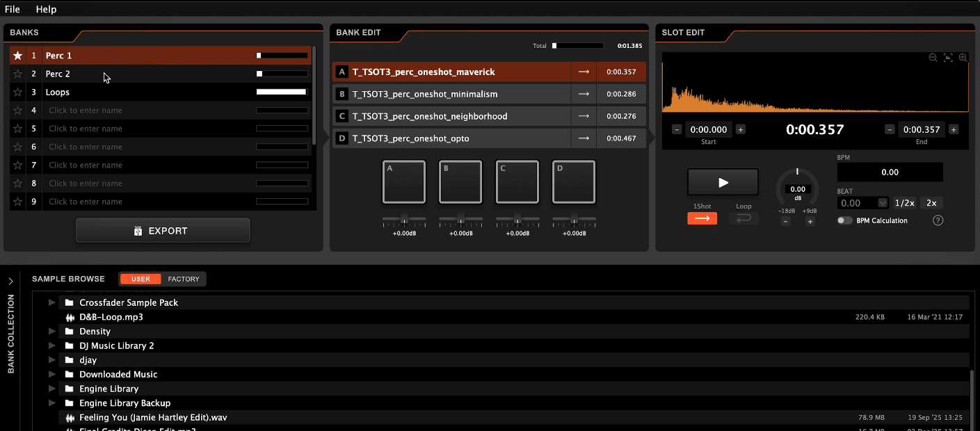The image size is (980, 431).
Task: Select the zoom-in icon above the waveform
Action: 963,58
